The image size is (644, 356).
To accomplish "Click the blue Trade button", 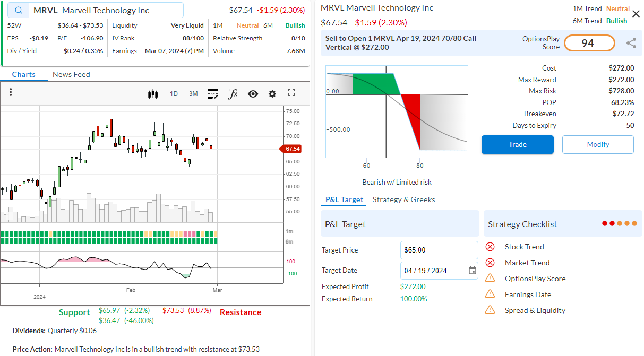I will (518, 144).
